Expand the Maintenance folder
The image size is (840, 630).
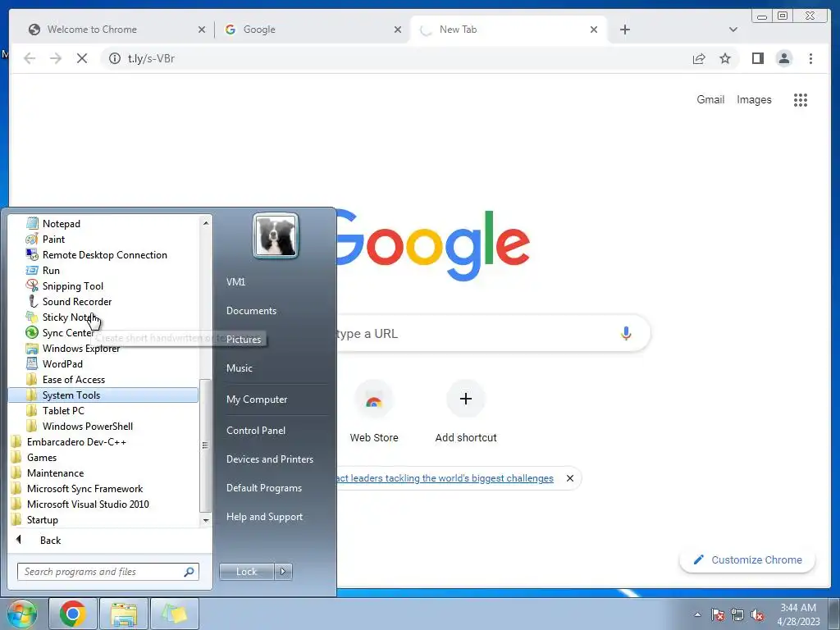pos(55,472)
